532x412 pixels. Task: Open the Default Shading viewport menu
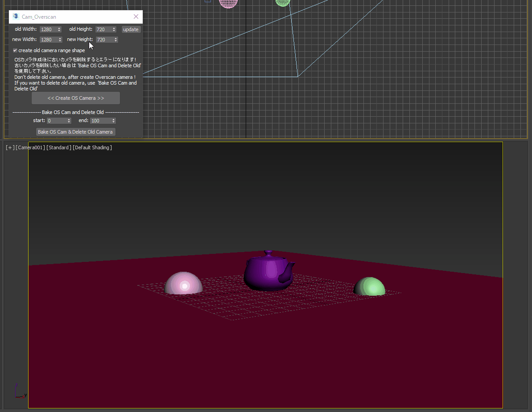[x=92, y=147]
